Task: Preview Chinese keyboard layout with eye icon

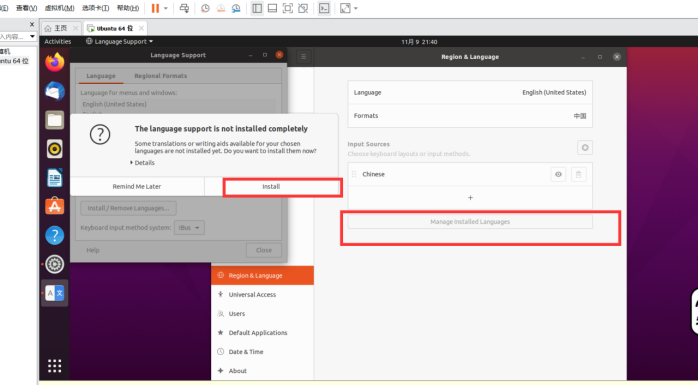Action: point(558,174)
